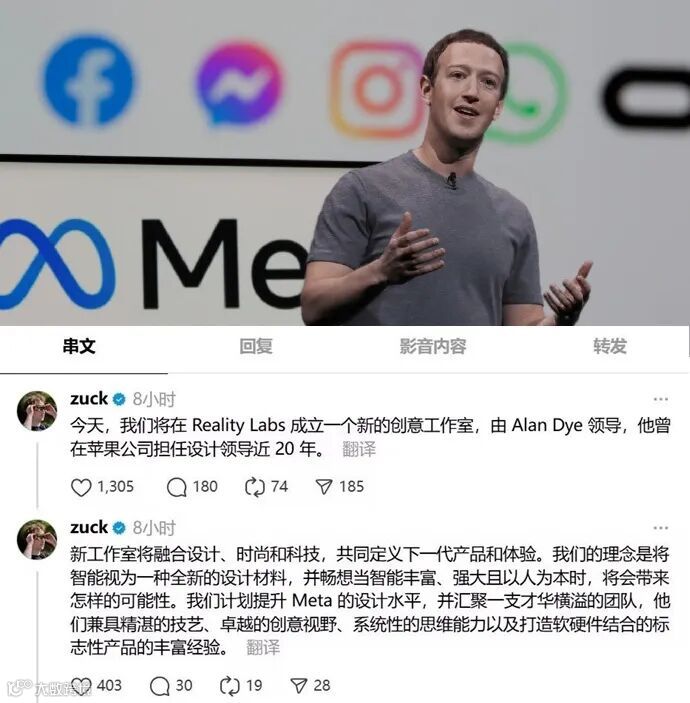This screenshot has width=690, height=703.
Task: Open zuck's avatar on the second post
Action: pyautogui.click(x=37, y=540)
